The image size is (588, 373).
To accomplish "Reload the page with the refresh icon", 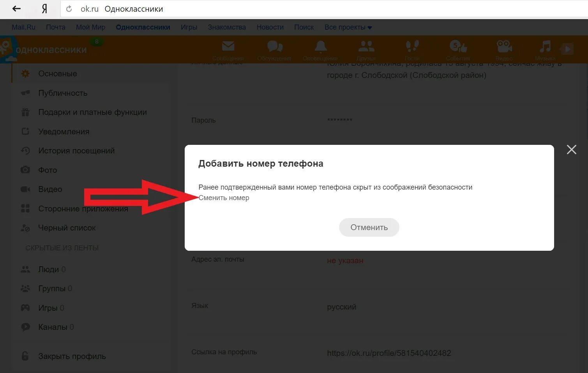I will (69, 9).
